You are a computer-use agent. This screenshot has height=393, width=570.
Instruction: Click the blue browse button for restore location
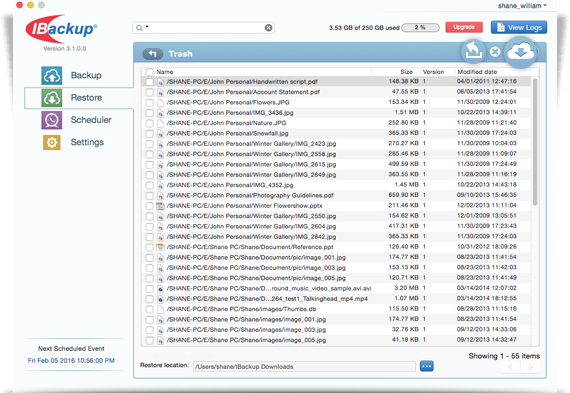[x=426, y=366]
